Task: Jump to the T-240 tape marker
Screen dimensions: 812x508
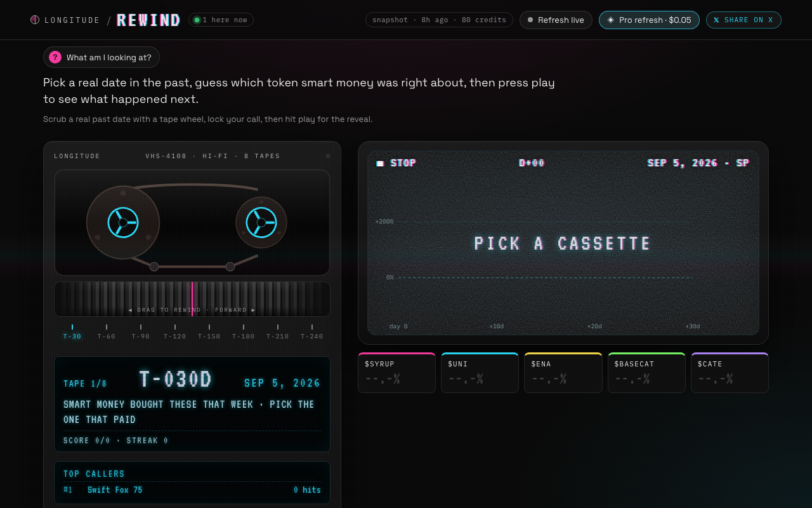Action: point(312,332)
